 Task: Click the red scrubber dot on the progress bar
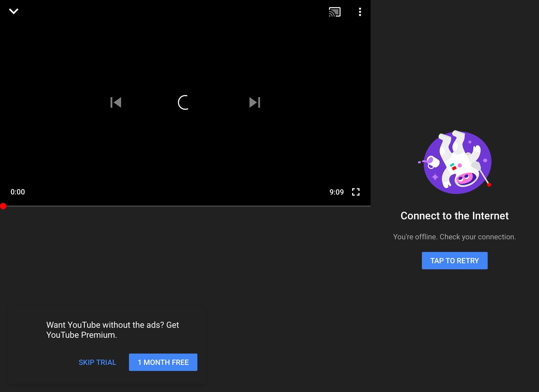coord(3,206)
